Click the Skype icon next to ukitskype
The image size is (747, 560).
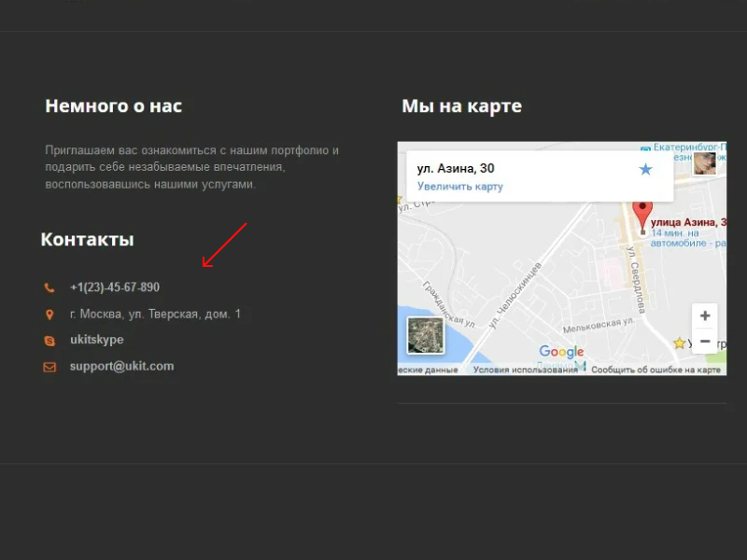pyautogui.click(x=49, y=341)
